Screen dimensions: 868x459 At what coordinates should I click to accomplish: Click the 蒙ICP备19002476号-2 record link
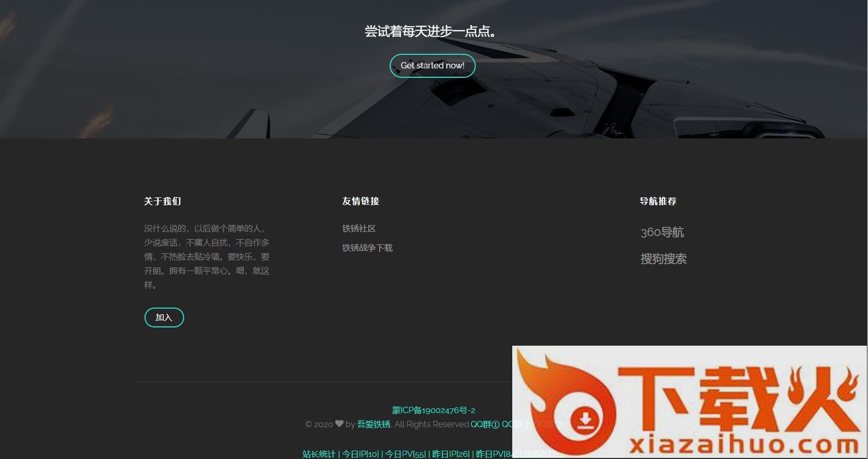coord(433,410)
